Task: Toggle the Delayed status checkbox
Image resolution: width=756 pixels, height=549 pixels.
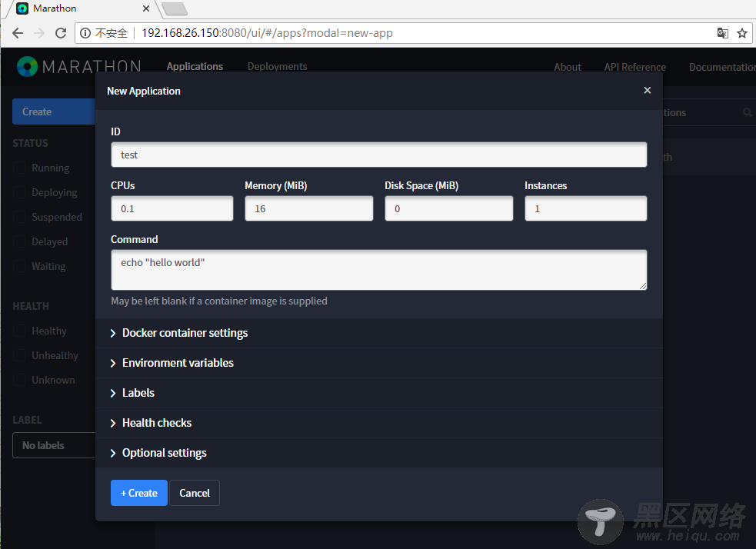Action: pyautogui.click(x=19, y=241)
